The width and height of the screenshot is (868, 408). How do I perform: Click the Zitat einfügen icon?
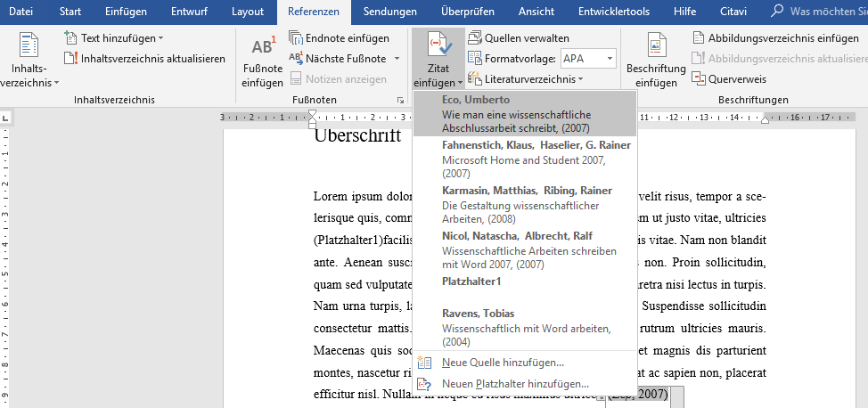click(x=438, y=45)
